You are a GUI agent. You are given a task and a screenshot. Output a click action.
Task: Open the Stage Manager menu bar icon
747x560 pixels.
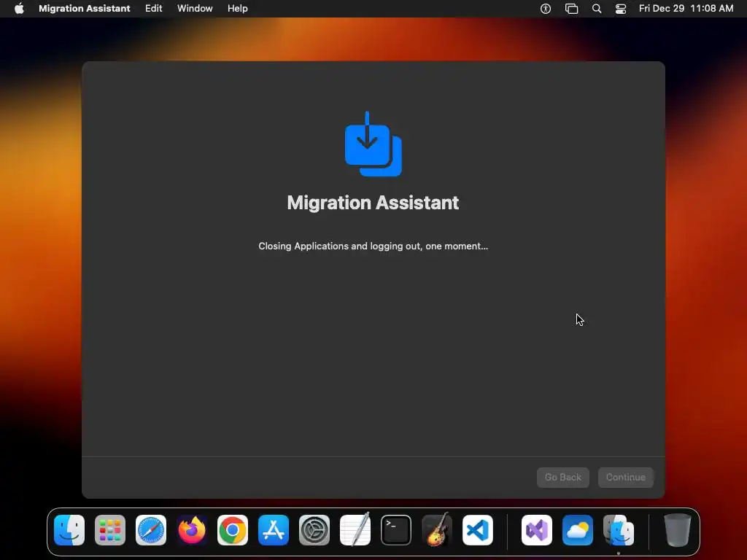[571, 9]
